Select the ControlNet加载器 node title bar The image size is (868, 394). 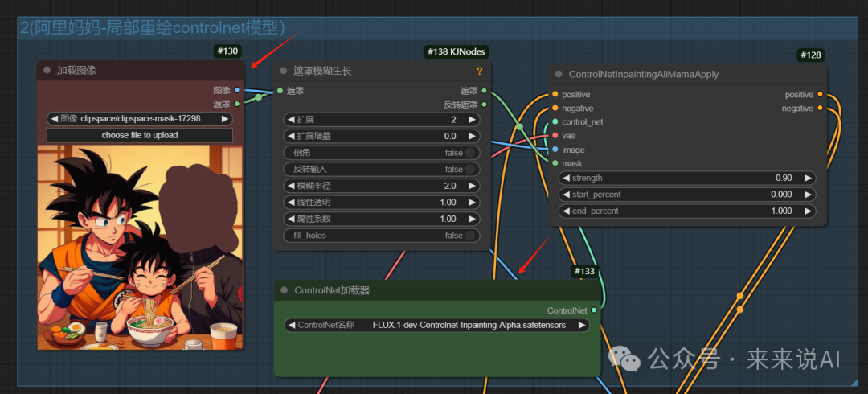[437, 289]
